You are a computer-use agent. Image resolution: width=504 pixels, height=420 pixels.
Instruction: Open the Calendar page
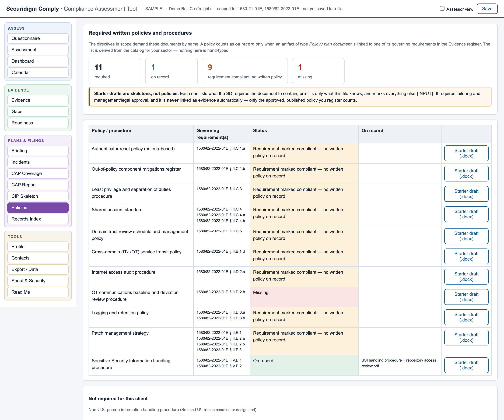click(x=38, y=72)
